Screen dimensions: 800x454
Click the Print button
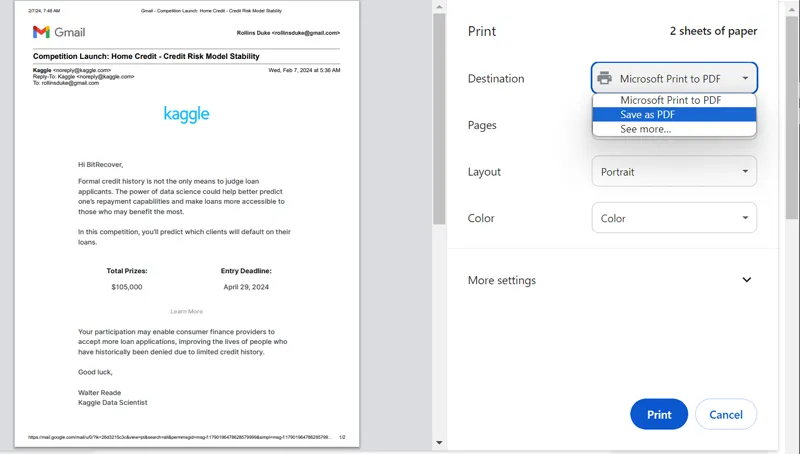(659, 414)
